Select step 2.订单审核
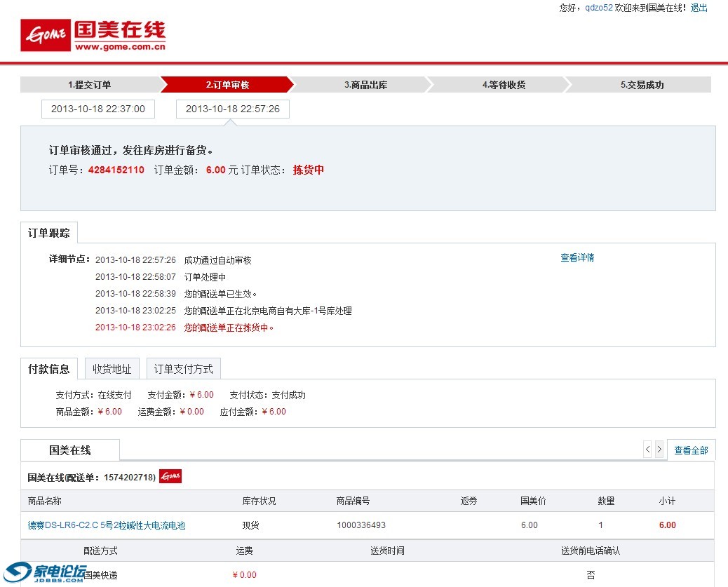The height and width of the screenshot is (587, 728). pos(227,85)
